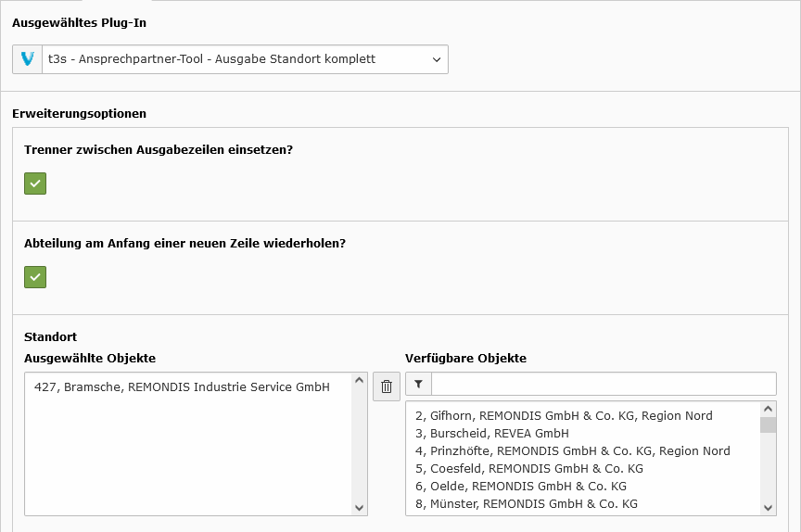Select 2, Gifhorn, REMONDIS Region Nord entry
Image resolution: width=801 pixels, height=532 pixels.
[x=564, y=415]
